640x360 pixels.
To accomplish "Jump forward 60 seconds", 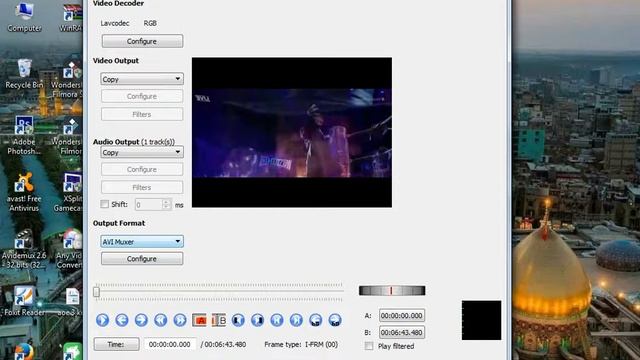I will click(x=335, y=320).
